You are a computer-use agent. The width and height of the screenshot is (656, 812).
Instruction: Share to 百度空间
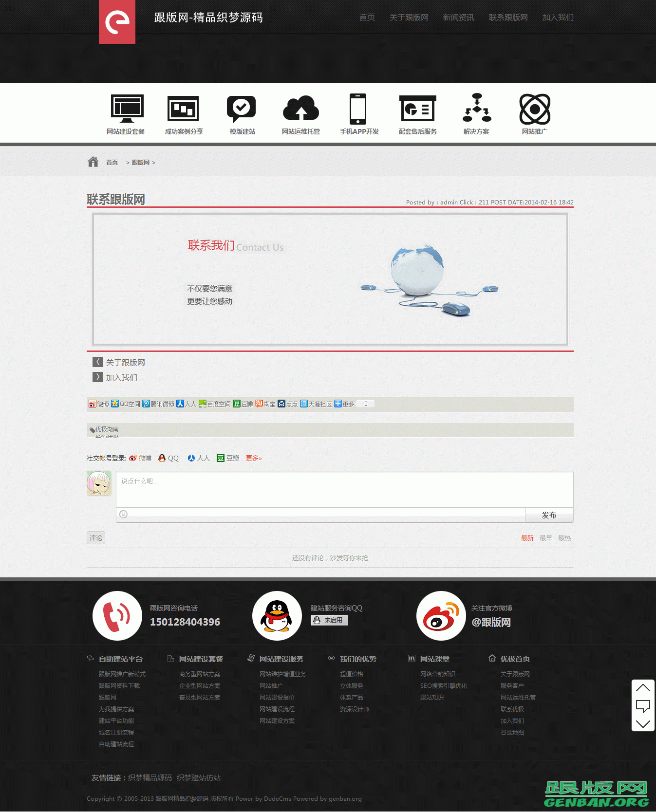(215, 404)
